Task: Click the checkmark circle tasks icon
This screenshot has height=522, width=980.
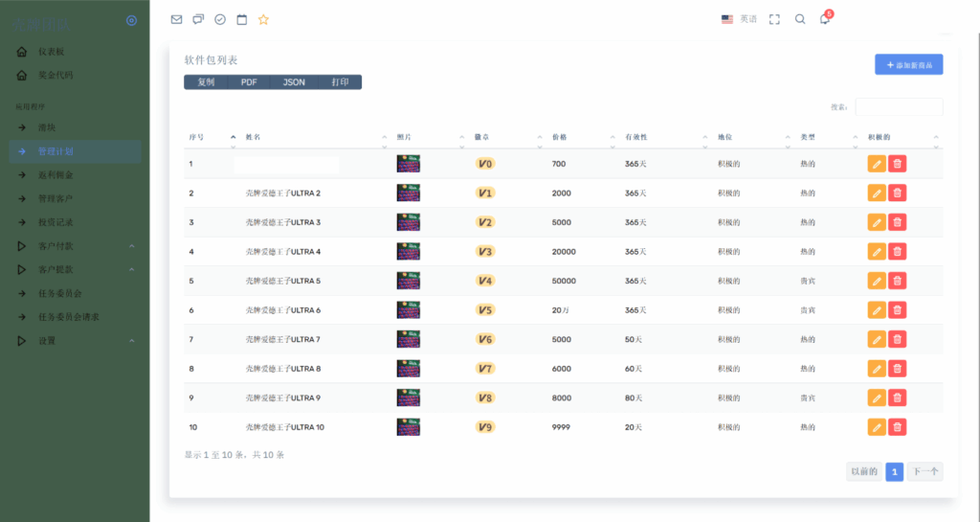Action: coord(220,19)
